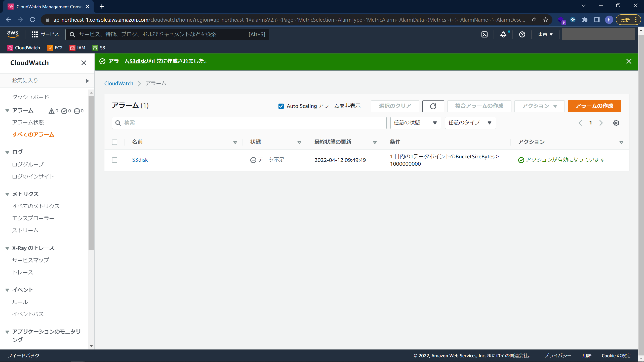
Task: Open the S3 favorite shortcut
Action: [x=99, y=48]
